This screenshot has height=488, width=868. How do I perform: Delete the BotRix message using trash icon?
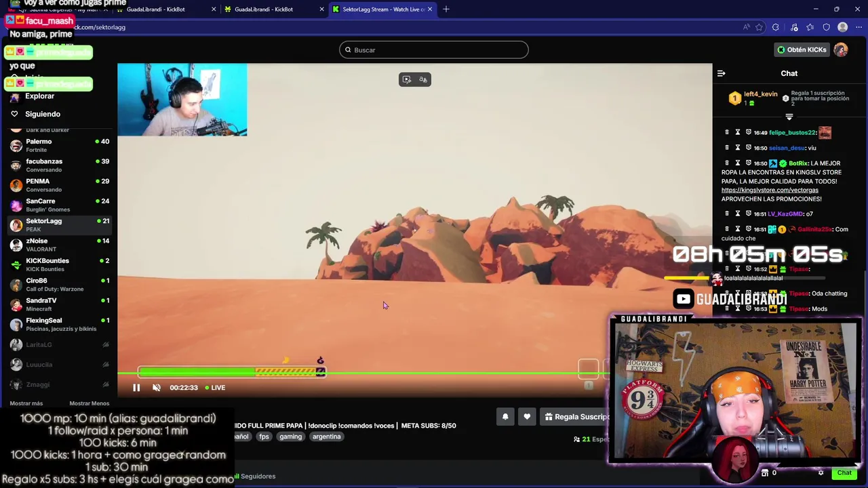pos(727,163)
